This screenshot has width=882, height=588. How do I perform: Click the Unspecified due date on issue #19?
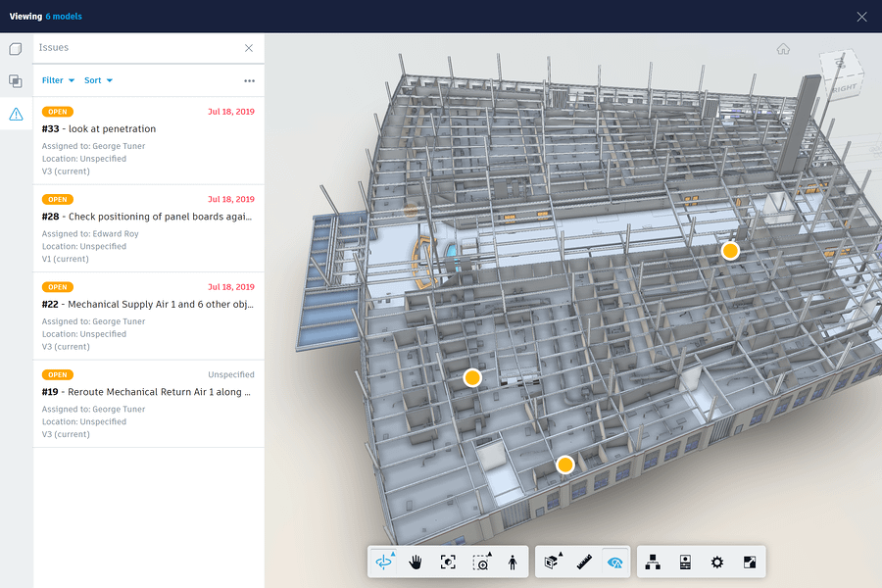click(x=231, y=374)
